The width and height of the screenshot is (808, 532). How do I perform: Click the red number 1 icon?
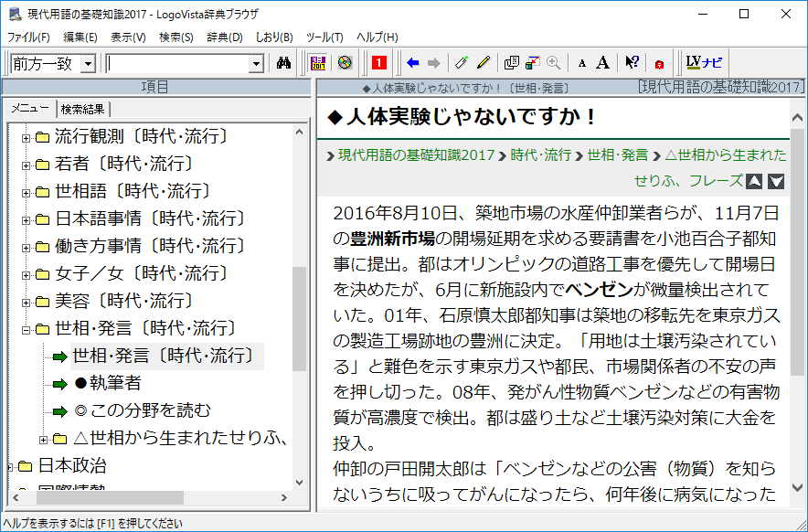pyautogui.click(x=379, y=63)
